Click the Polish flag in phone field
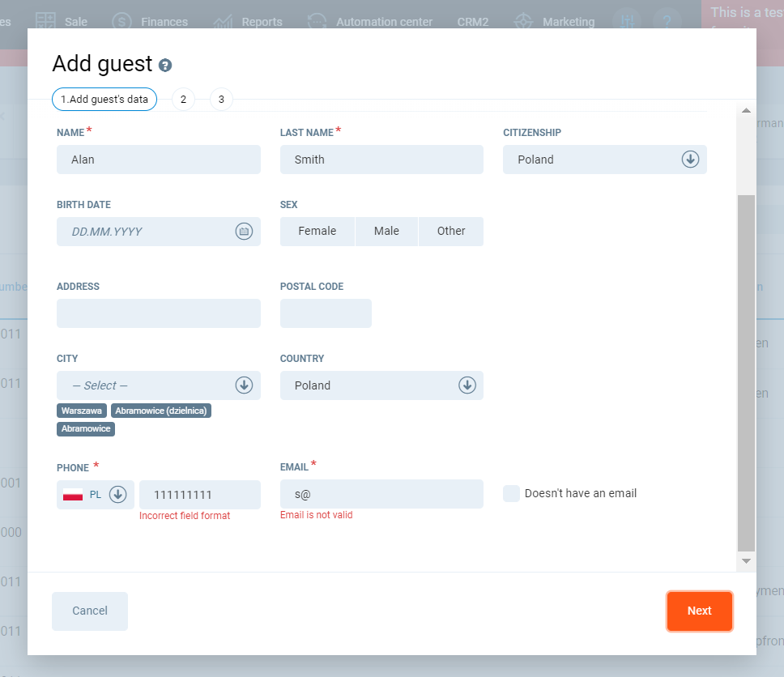Image resolution: width=784 pixels, height=677 pixels. point(73,495)
